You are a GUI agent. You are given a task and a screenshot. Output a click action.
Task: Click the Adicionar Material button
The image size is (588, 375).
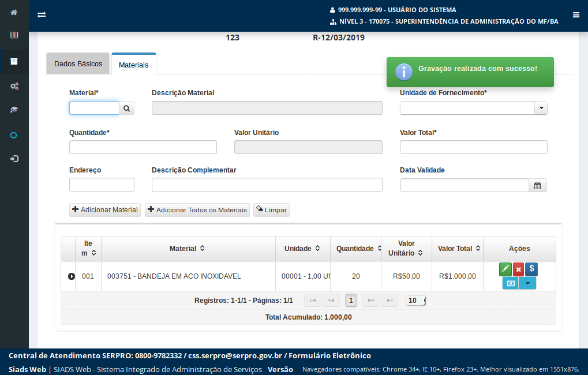(105, 210)
